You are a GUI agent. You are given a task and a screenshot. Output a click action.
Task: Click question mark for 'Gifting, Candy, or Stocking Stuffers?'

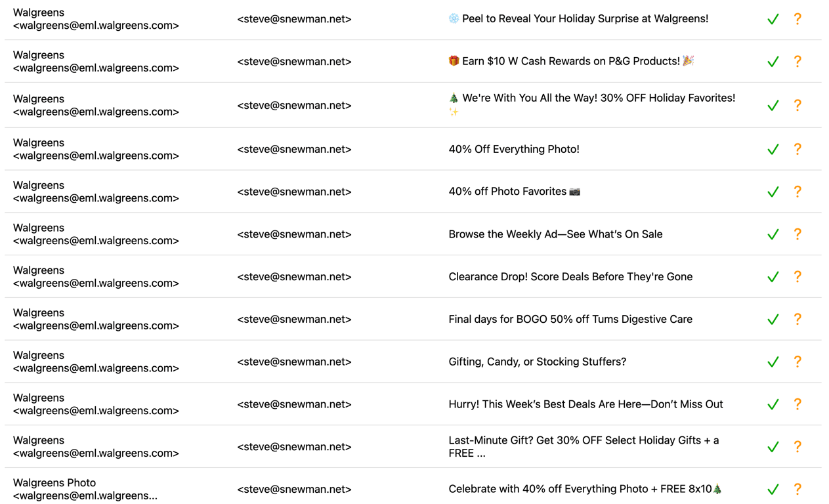click(797, 362)
